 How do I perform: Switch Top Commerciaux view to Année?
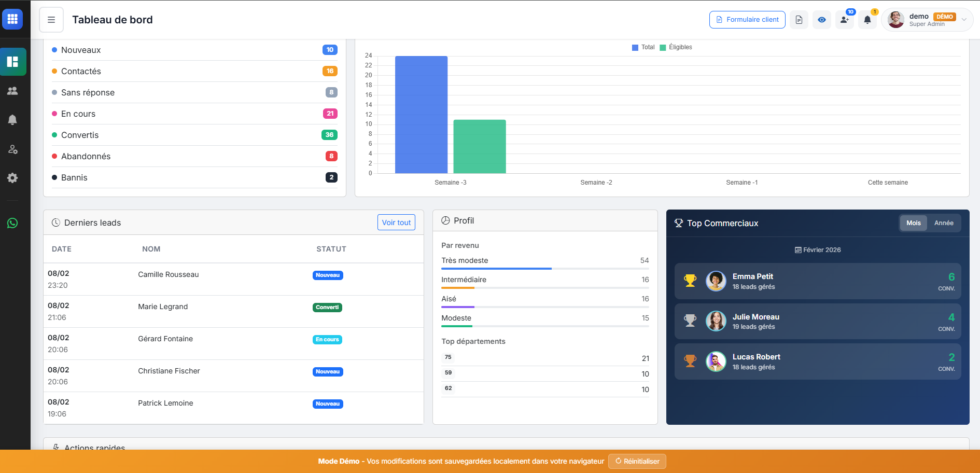[x=945, y=223]
